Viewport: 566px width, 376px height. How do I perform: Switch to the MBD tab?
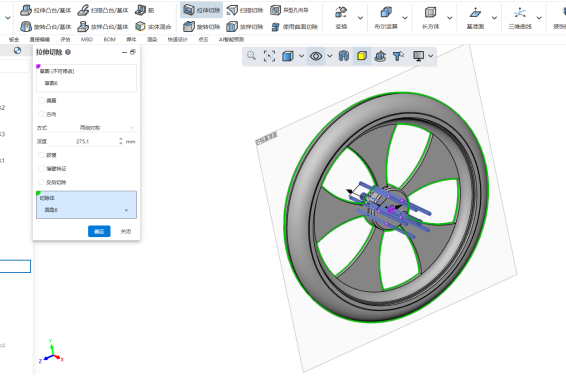(87, 39)
